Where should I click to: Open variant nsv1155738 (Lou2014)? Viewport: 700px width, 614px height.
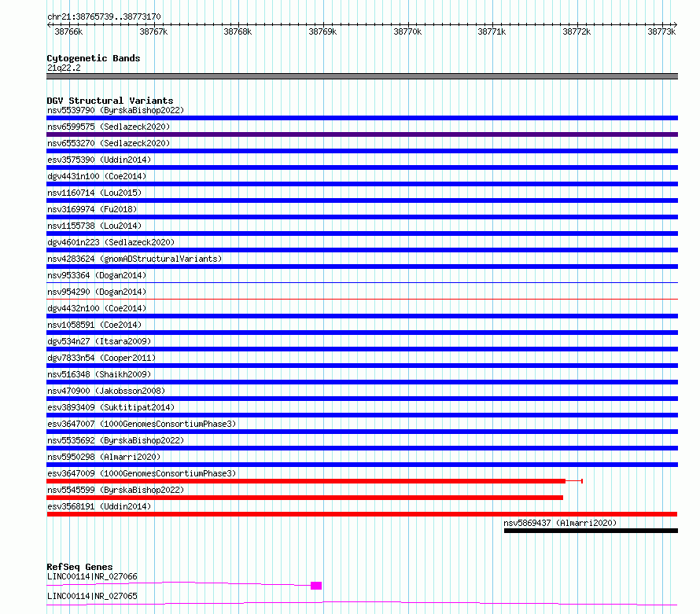[x=94, y=226]
